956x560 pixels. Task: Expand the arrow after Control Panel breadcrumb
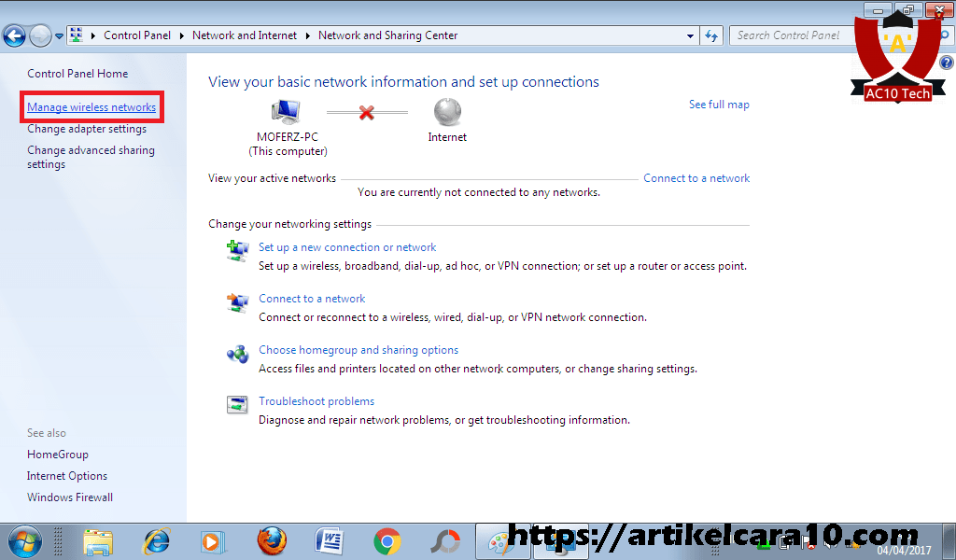181,35
